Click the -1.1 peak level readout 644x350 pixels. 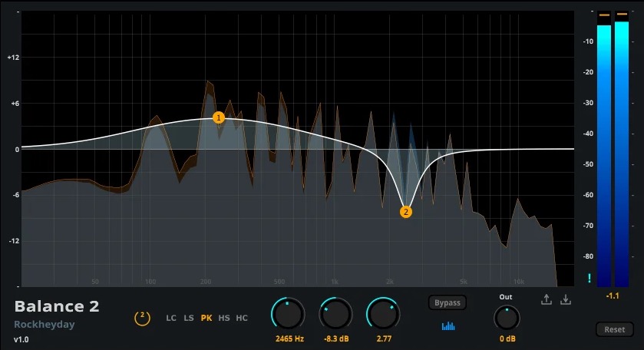pyautogui.click(x=613, y=296)
